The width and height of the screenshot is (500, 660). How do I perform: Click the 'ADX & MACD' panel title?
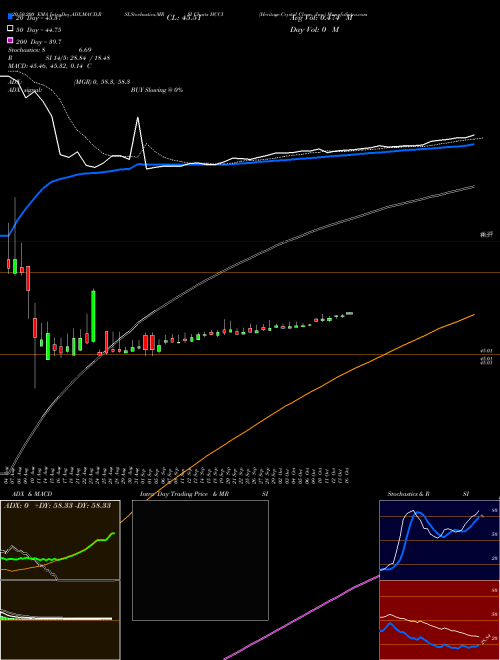tap(32, 494)
